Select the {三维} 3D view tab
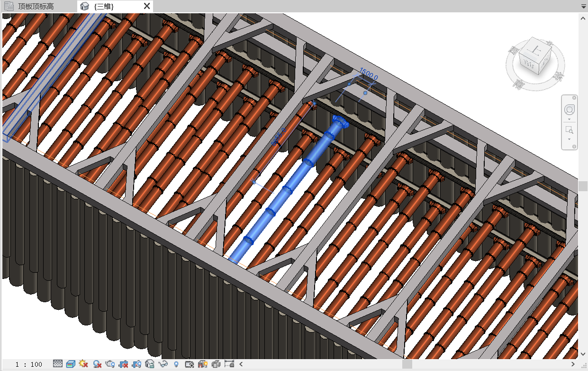 coord(104,6)
